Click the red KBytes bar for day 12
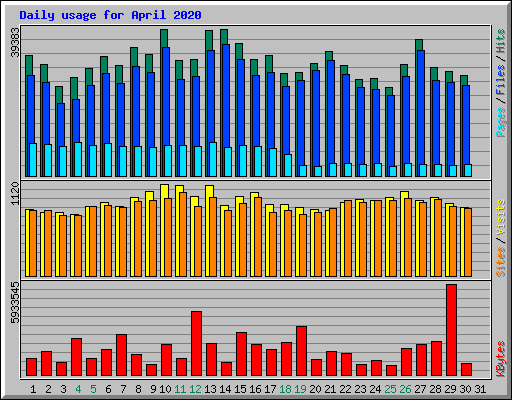Image resolution: width=512 pixels, height=400 pixels. pos(196,344)
